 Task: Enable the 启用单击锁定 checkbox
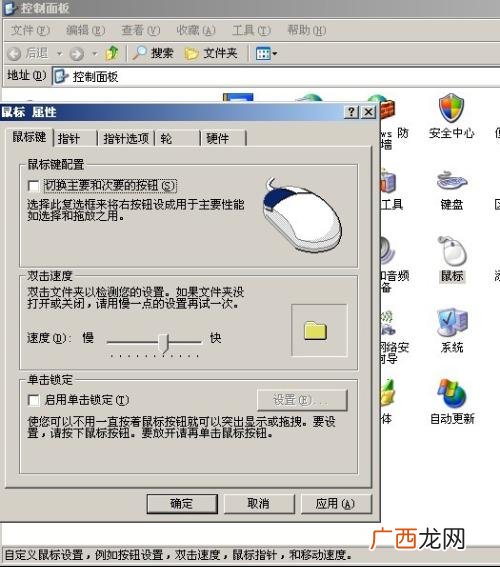point(33,400)
